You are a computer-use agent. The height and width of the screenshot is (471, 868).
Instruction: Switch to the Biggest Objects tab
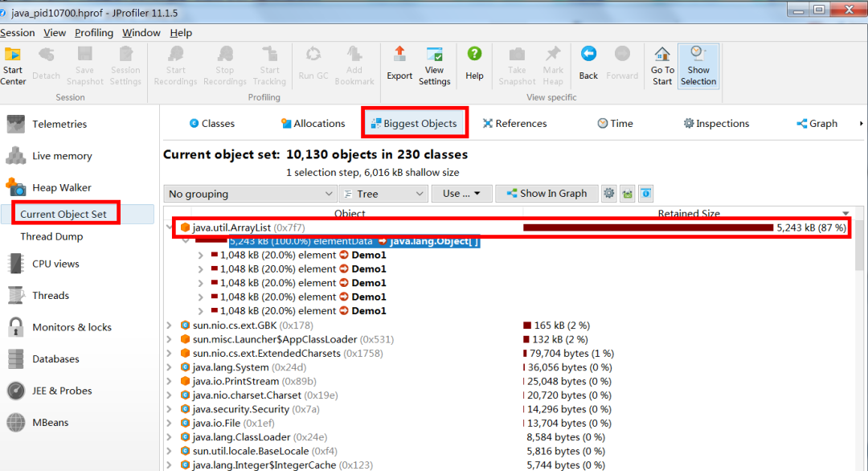tap(414, 124)
